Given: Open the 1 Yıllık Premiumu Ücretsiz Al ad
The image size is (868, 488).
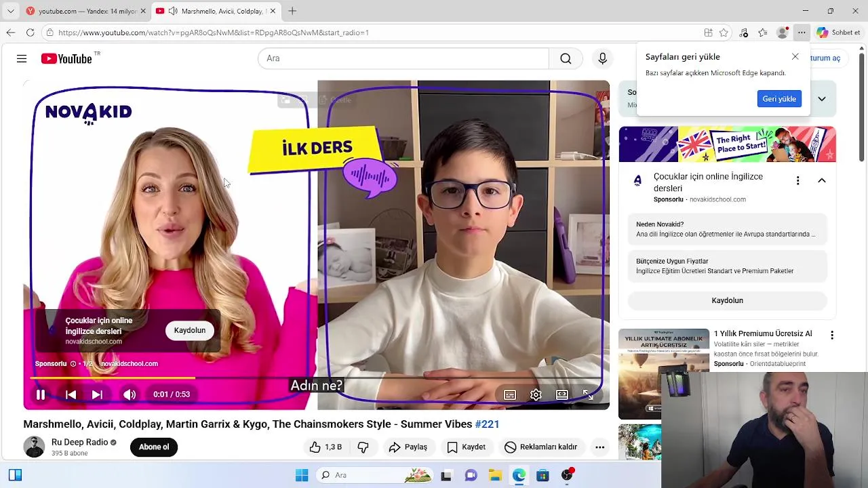Looking at the screenshot, I should pos(763,334).
